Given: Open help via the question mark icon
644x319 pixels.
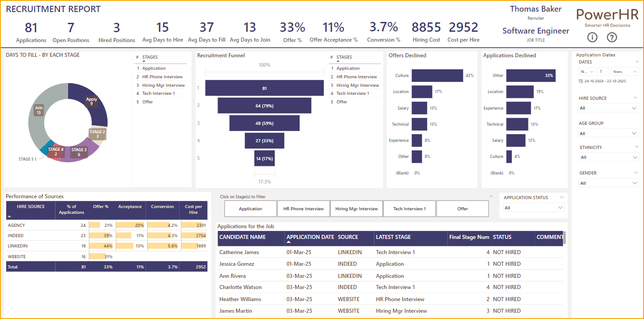Looking at the screenshot, I should pos(612,38).
